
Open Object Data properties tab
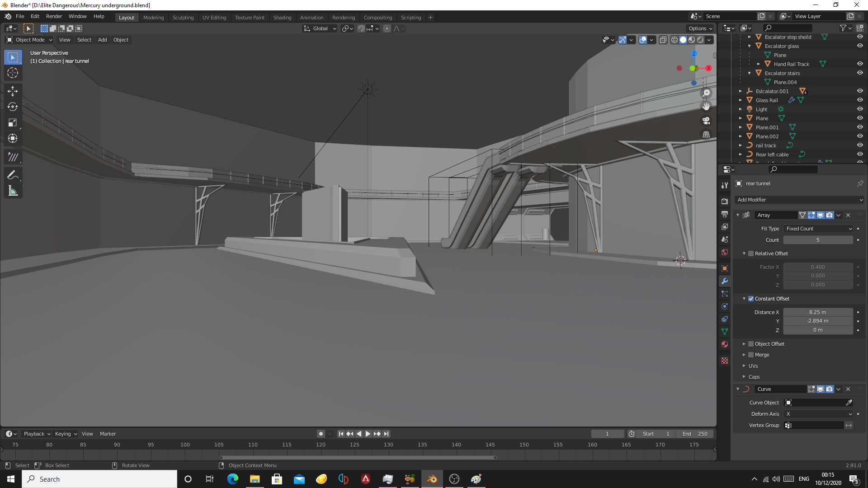pyautogui.click(x=725, y=332)
